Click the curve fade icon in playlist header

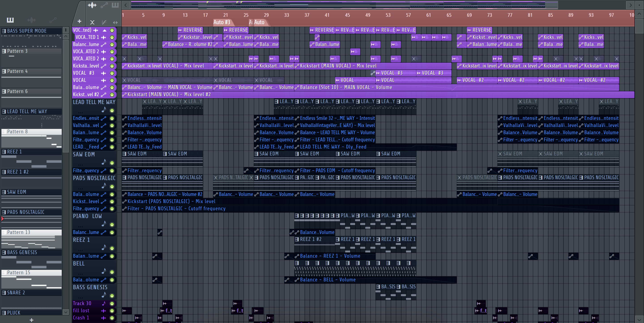[104, 22]
